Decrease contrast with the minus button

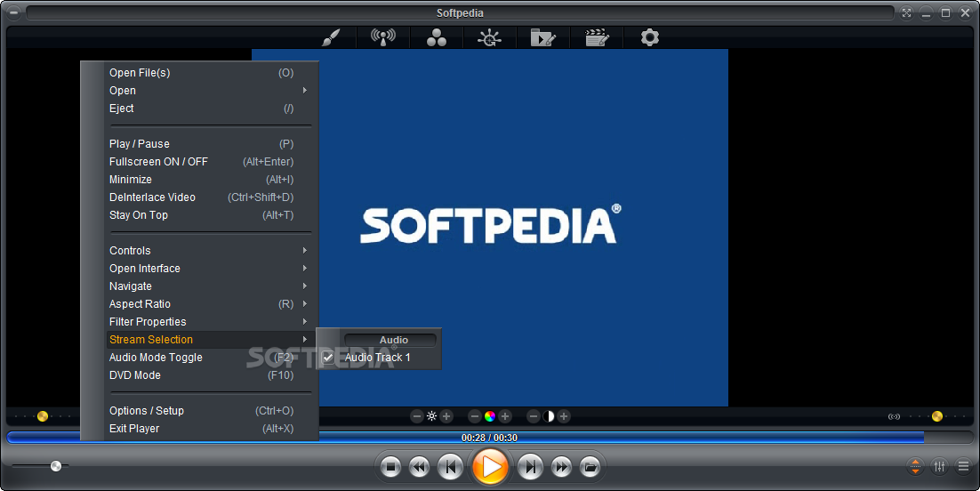click(534, 416)
